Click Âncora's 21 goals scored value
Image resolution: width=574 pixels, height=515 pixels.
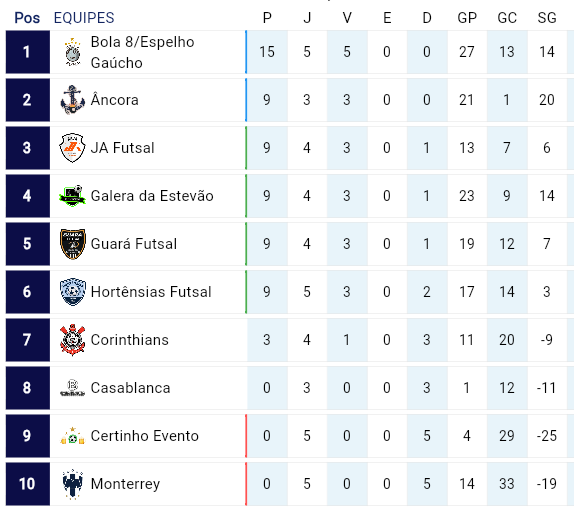pyautogui.click(x=466, y=100)
